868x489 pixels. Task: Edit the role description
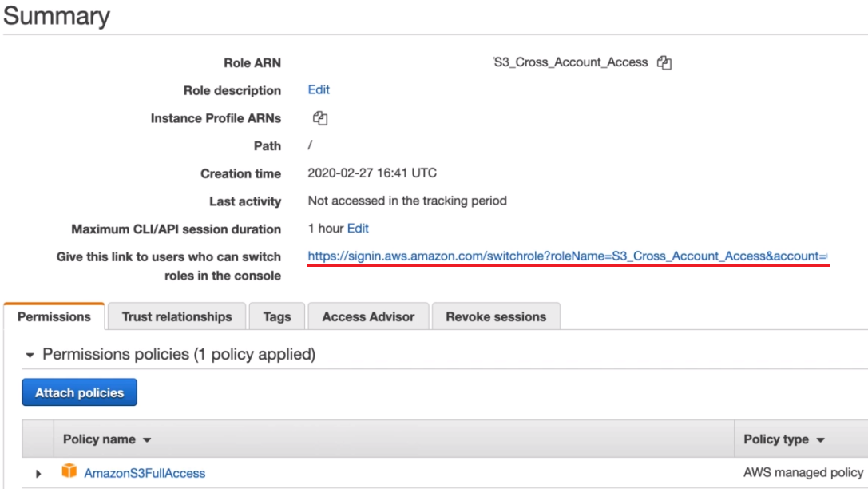pos(319,90)
